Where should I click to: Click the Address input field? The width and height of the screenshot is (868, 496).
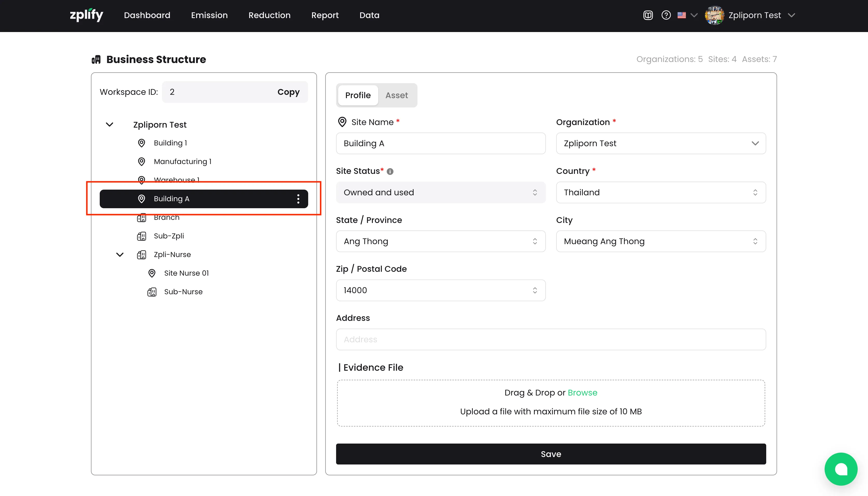(x=551, y=340)
